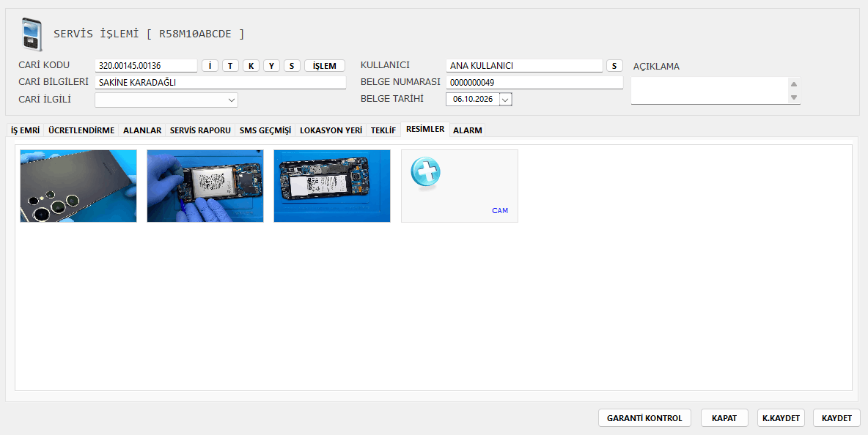This screenshot has width=868, height=435.
Task: Open the BELGE TARİHİ date picker arrow
Action: pyautogui.click(x=506, y=100)
